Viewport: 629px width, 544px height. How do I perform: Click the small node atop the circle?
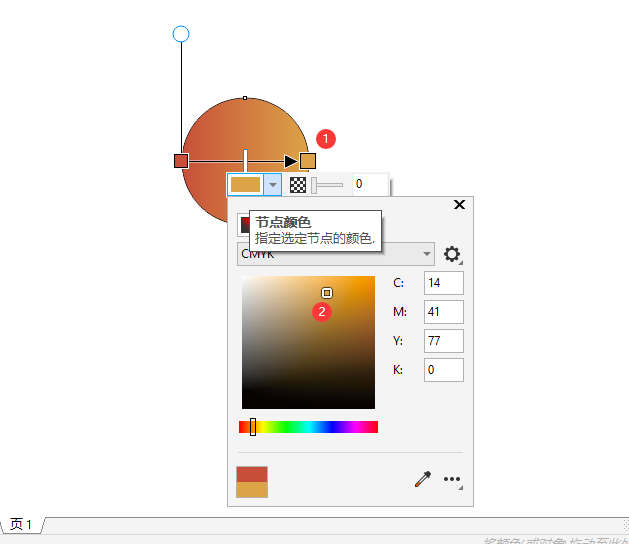[245, 98]
